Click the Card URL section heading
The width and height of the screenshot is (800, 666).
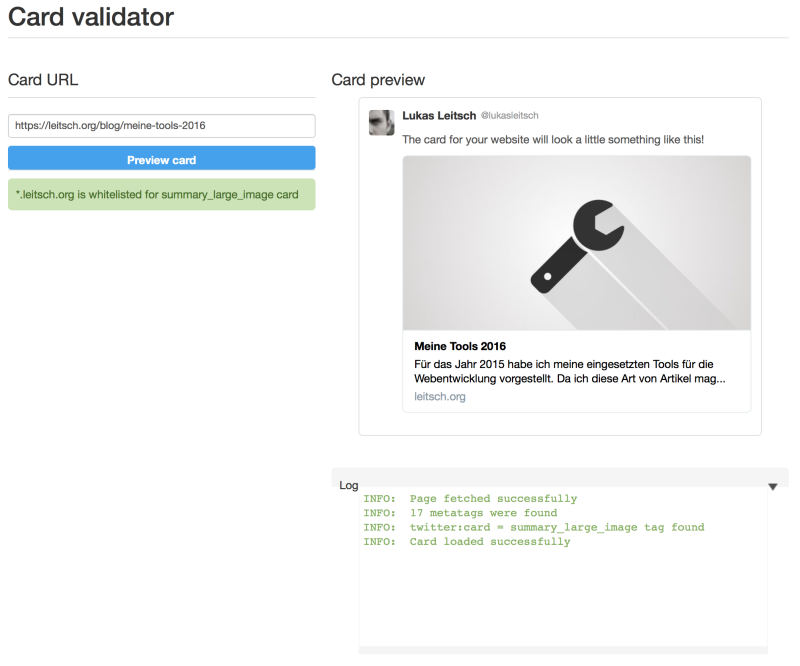pos(43,80)
